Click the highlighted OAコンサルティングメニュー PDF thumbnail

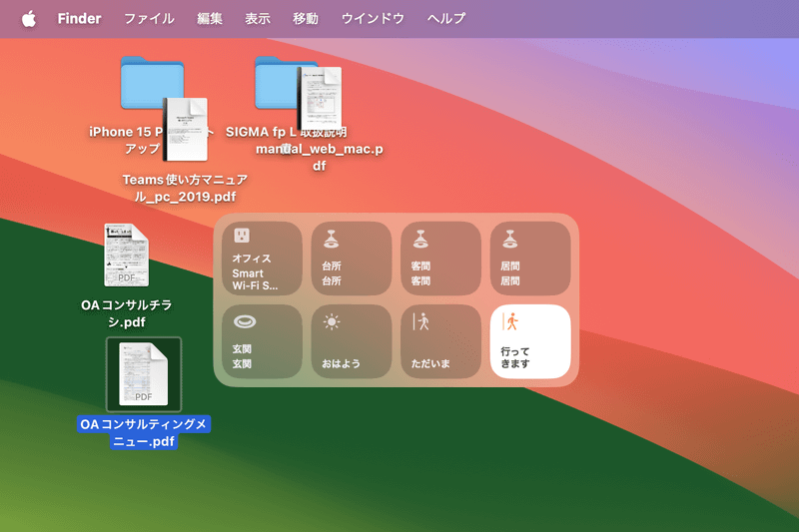(144, 374)
